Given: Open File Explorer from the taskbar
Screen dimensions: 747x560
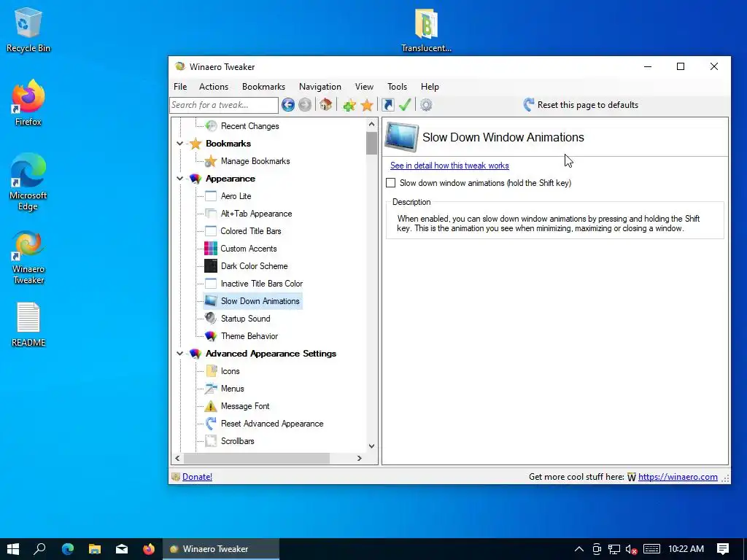Looking at the screenshot, I should pos(95,549).
